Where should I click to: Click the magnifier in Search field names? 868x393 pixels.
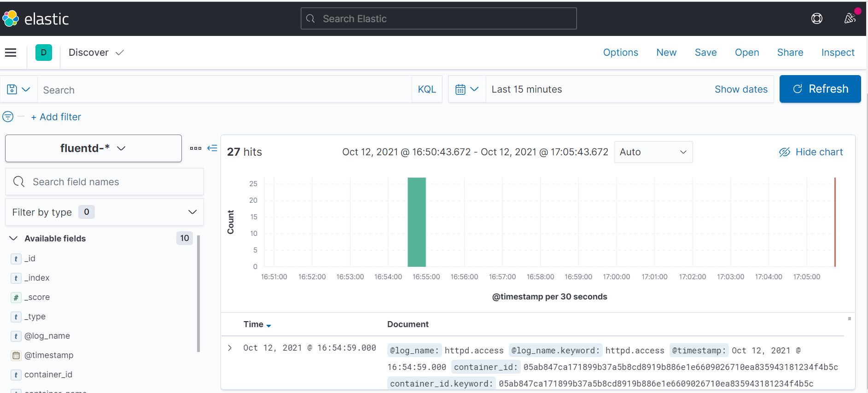tap(19, 182)
